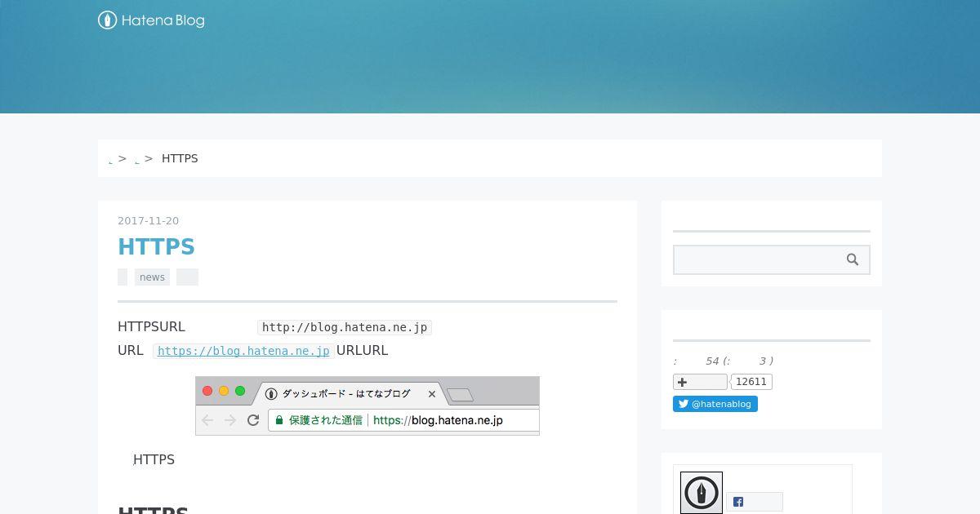The image size is (980, 514).
Task: Click the blank tag after news
Action: click(x=187, y=277)
